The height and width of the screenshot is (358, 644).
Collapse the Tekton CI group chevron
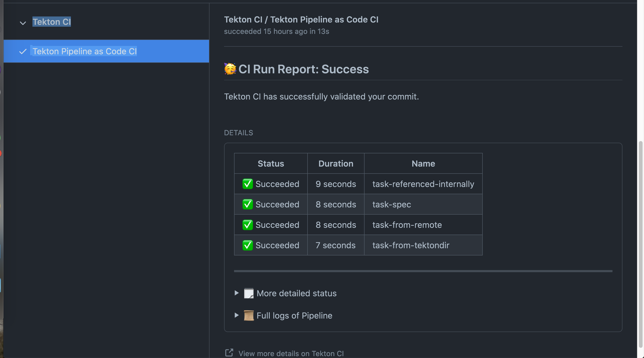coord(23,23)
